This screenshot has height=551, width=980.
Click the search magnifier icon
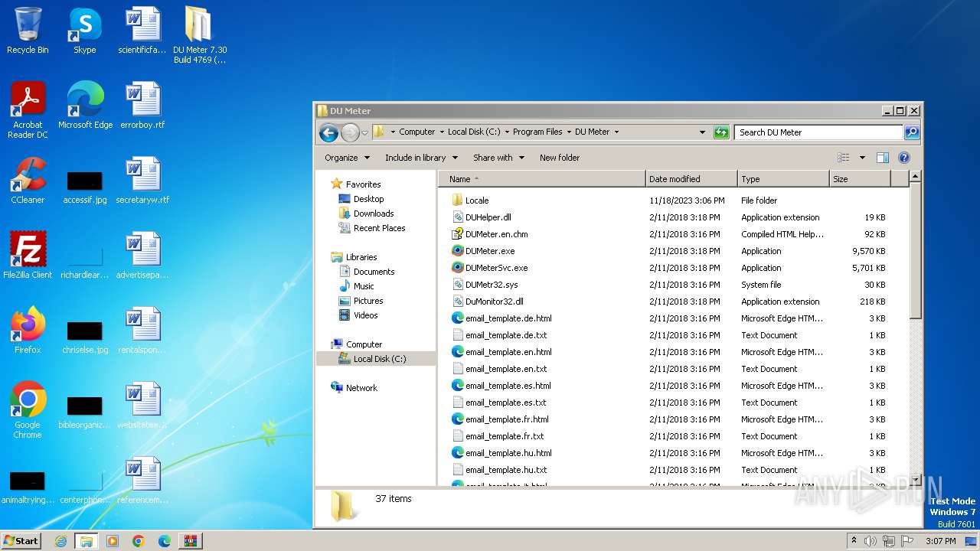click(x=911, y=132)
